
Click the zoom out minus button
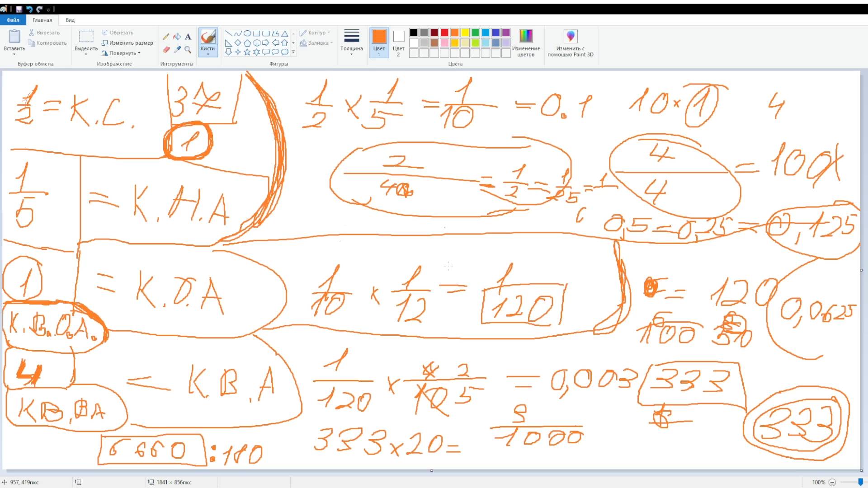[x=832, y=482]
